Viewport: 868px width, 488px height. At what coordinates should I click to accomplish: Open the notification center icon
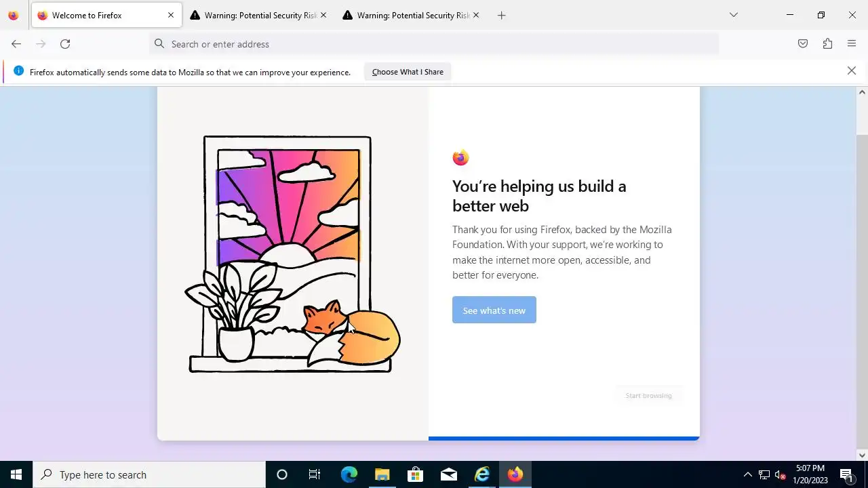coord(846,474)
